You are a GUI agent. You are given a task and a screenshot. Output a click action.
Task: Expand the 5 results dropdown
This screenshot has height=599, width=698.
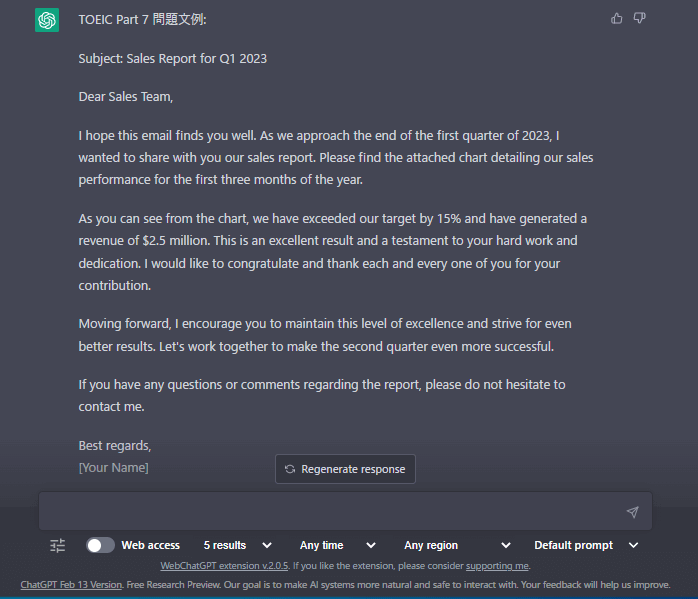point(238,545)
